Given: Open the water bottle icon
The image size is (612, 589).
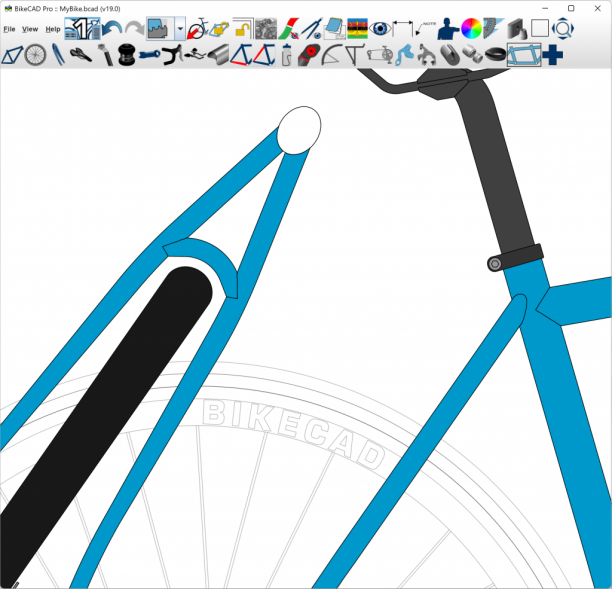Looking at the screenshot, I should (286, 55).
